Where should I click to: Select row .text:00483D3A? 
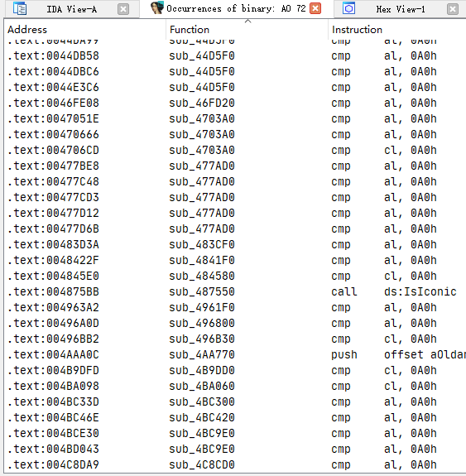(235, 245)
